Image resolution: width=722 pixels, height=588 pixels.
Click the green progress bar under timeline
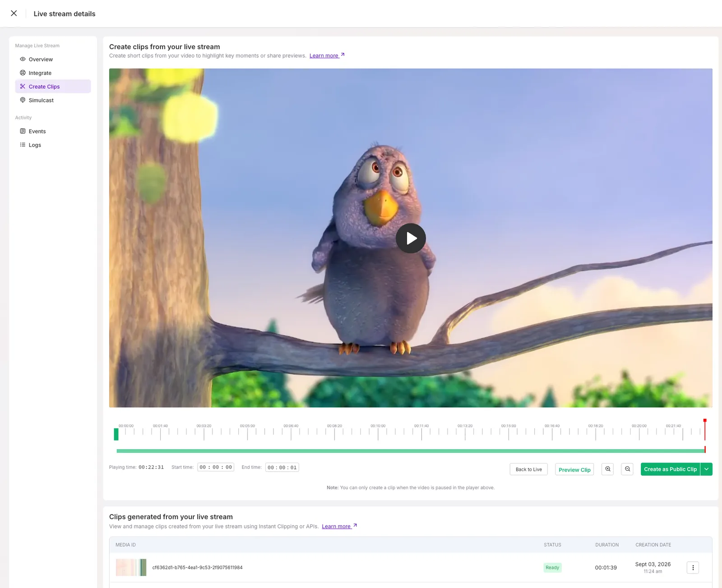(x=411, y=451)
